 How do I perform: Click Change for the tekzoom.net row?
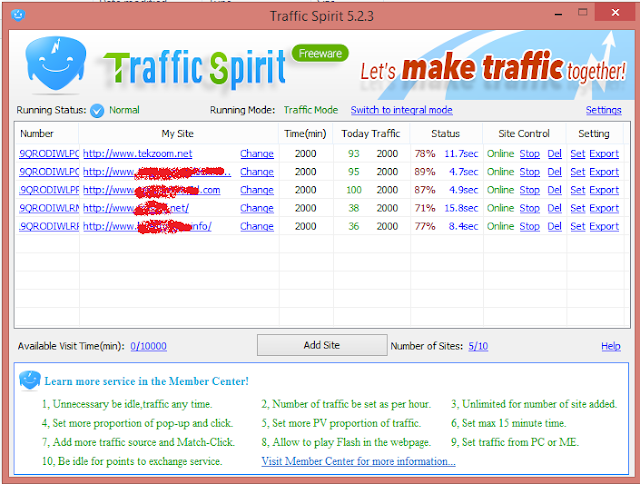257,153
